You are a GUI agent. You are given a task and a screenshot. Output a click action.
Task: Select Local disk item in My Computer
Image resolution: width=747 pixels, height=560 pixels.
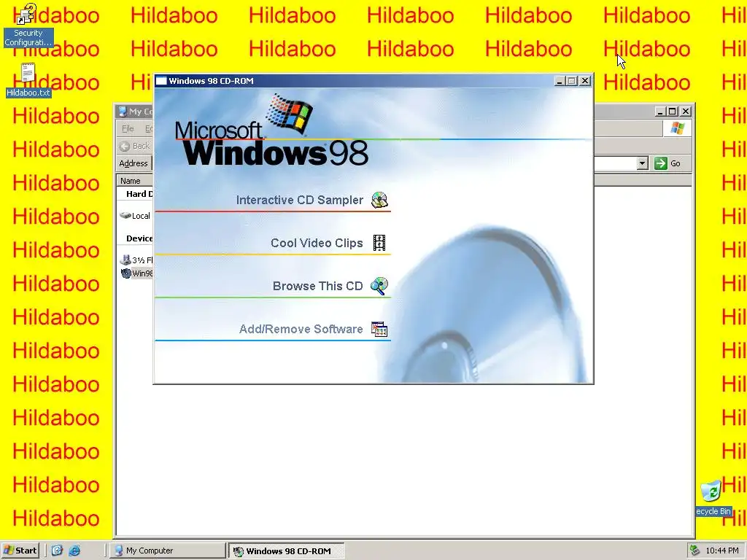point(136,216)
